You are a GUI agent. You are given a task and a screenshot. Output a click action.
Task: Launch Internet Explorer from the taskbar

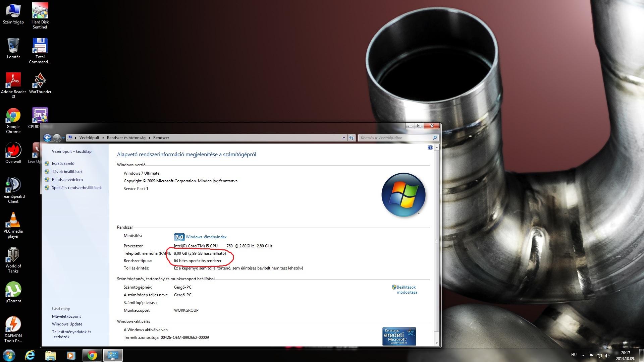point(30,355)
